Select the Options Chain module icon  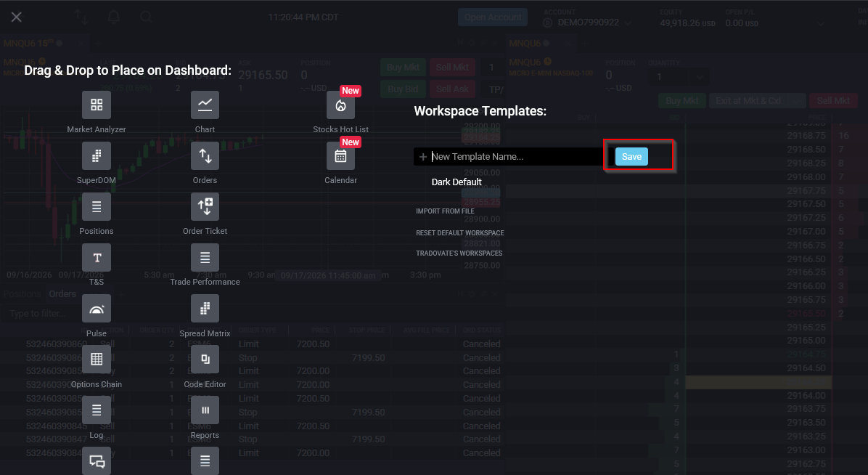[x=97, y=360]
